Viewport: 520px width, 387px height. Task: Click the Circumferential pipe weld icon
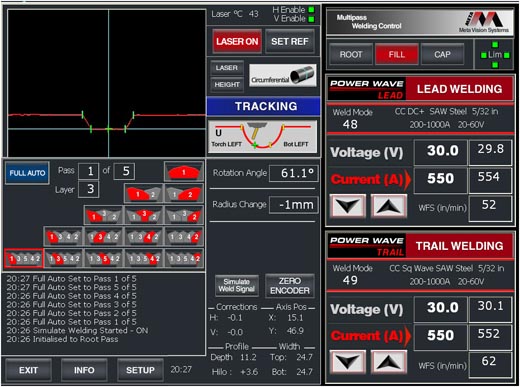[x=283, y=76]
